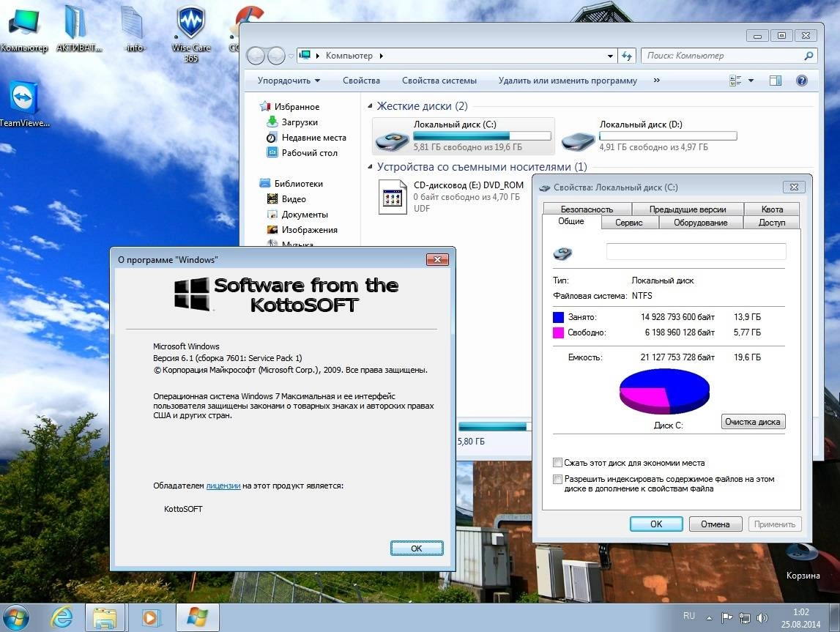Select the Windows flag taskbar item
The image size is (840, 632).
tap(197, 618)
